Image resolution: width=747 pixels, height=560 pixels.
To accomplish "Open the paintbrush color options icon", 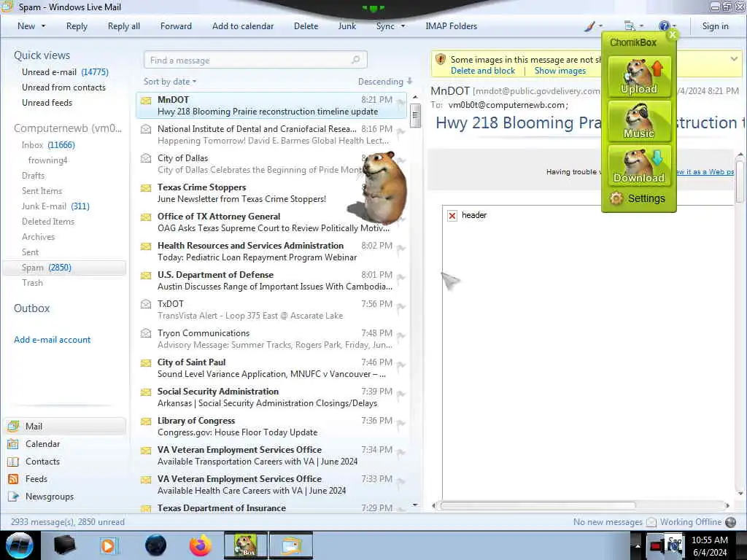I will pyautogui.click(x=589, y=26).
